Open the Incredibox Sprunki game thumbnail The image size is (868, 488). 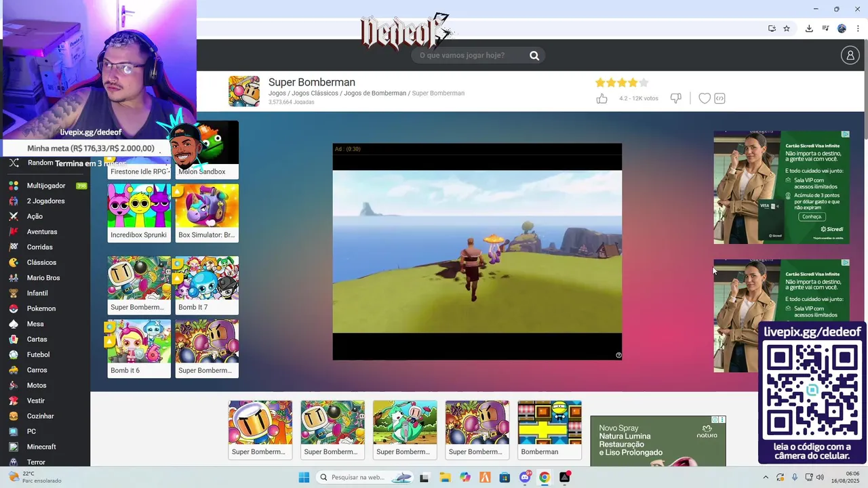coord(139,213)
